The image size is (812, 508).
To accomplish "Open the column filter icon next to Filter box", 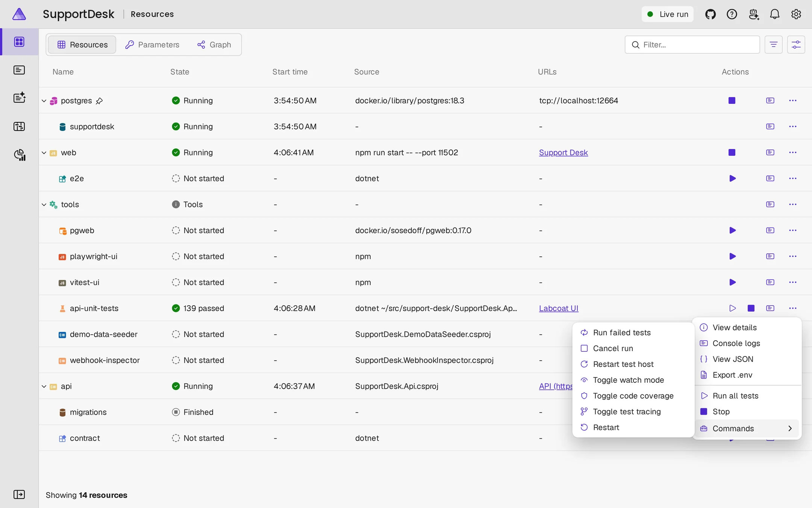I will click(x=773, y=45).
